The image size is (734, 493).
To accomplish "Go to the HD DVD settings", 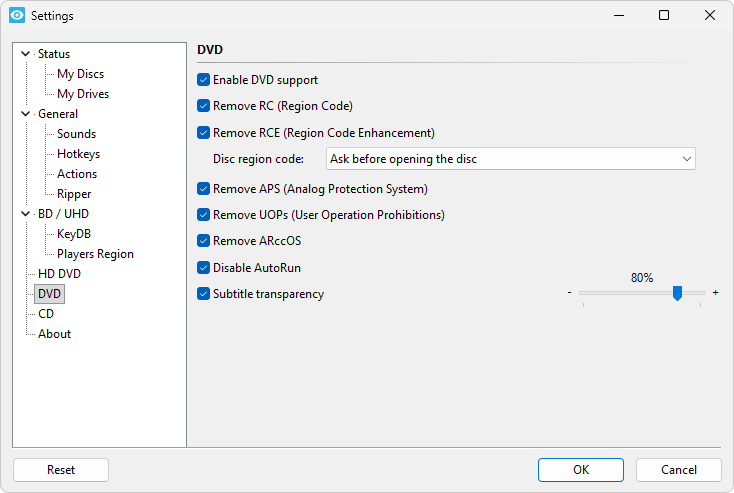I will coord(59,274).
